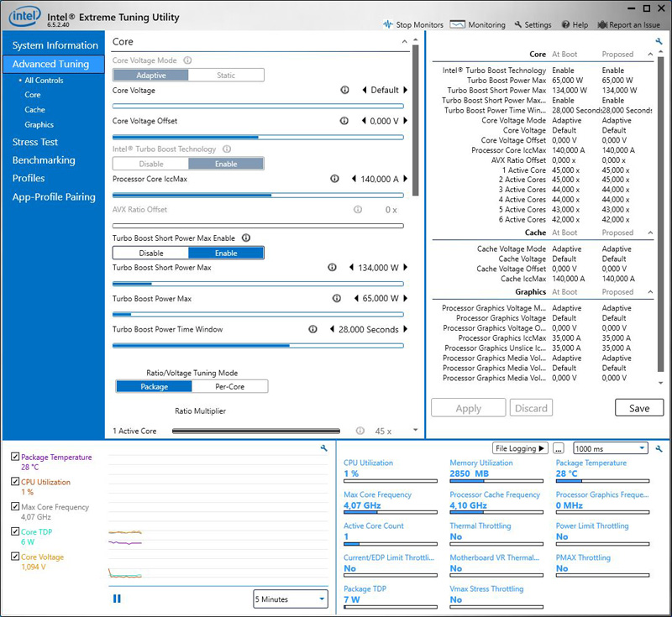
Task: Click the Monitoring graph icon
Action: pyautogui.click(x=457, y=24)
